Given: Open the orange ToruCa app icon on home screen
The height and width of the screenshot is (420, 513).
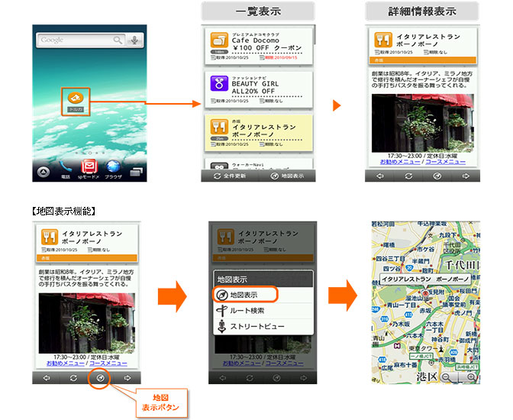Looking at the screenshot, I should coord(76,98).
